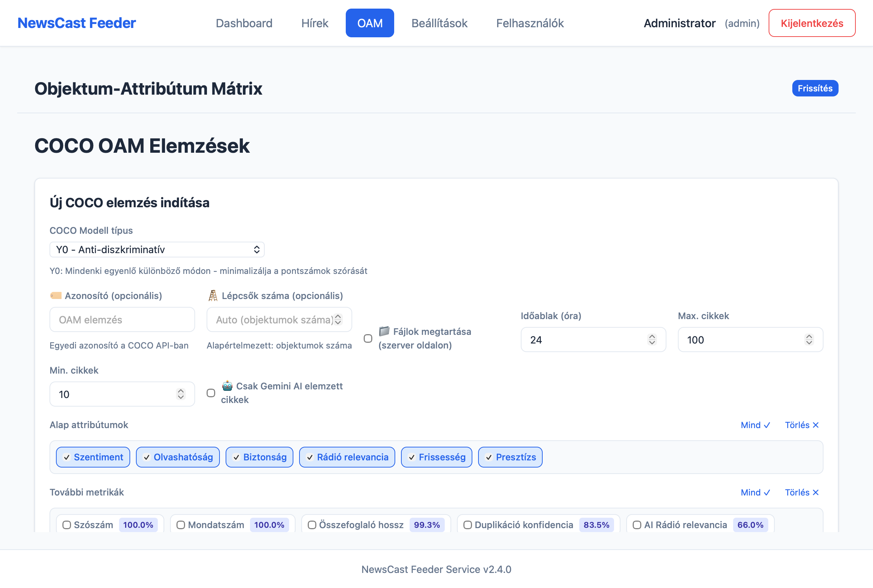This screenshot has width=873, height=588.
Task: Click Mind link for További metrikák
Action: [x=755, y=492]
